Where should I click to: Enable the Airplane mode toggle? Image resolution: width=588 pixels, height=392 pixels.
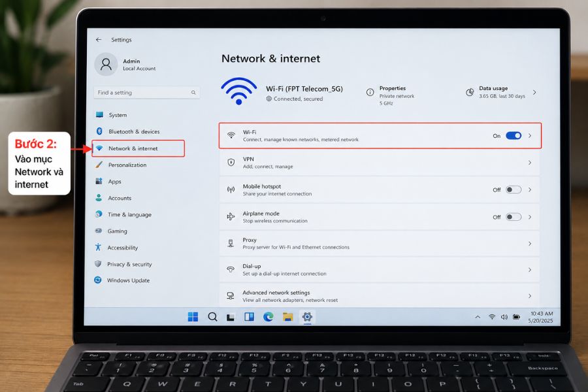click(514, 216)
